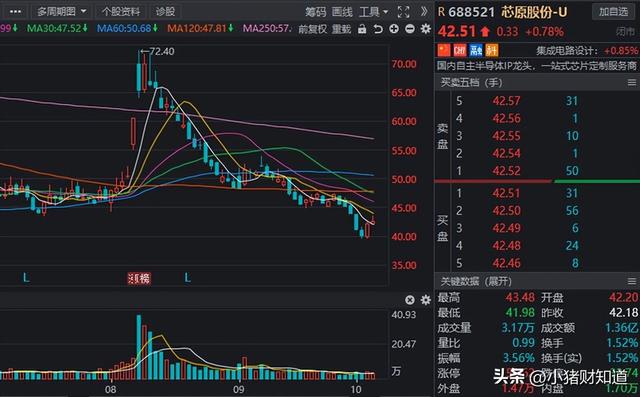The width and height of the screenshot is (640, 397).
Task: Click the 科 STAR market badge
Action: [x=492, y=50]
